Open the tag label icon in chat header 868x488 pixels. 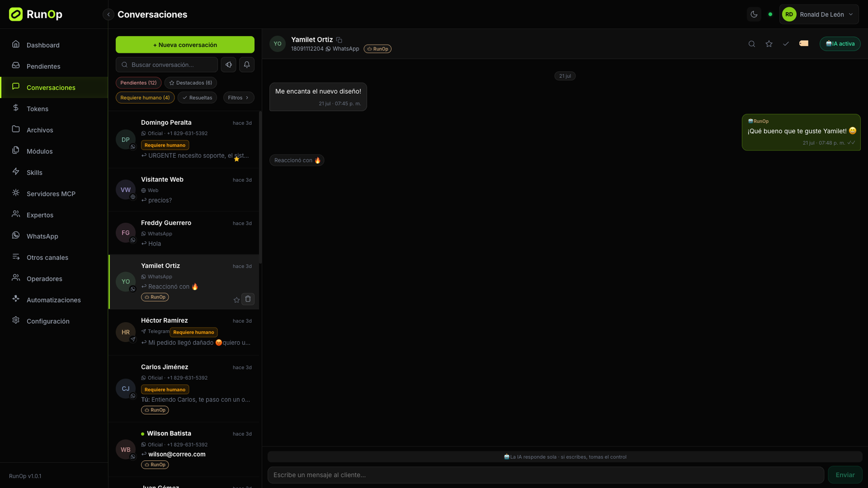click(804, 43)
